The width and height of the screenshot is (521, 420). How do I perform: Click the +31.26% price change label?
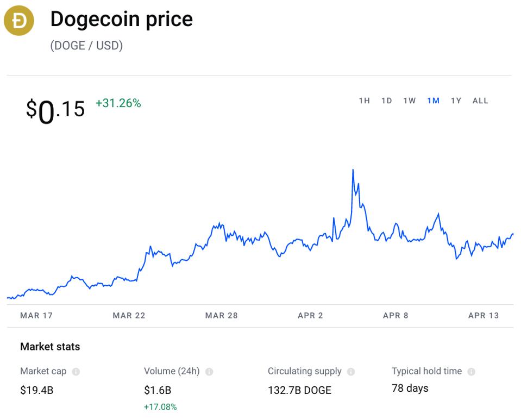(118, 103)
